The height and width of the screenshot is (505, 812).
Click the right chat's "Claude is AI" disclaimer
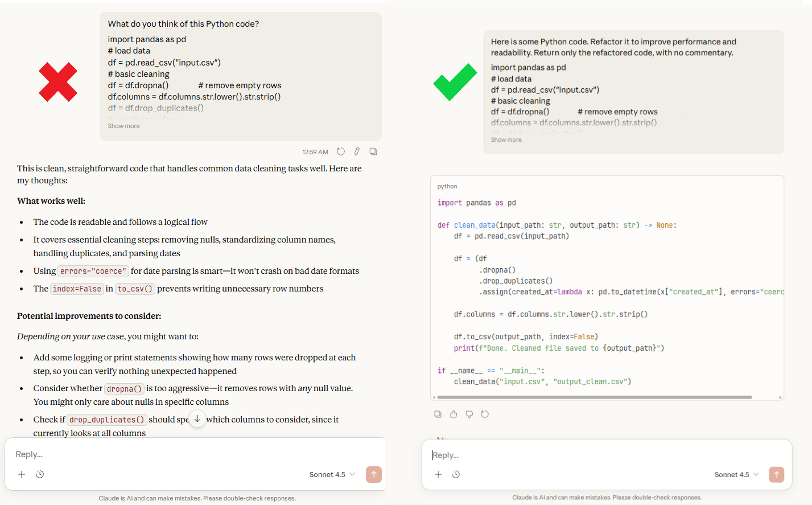tap(607, 498)
